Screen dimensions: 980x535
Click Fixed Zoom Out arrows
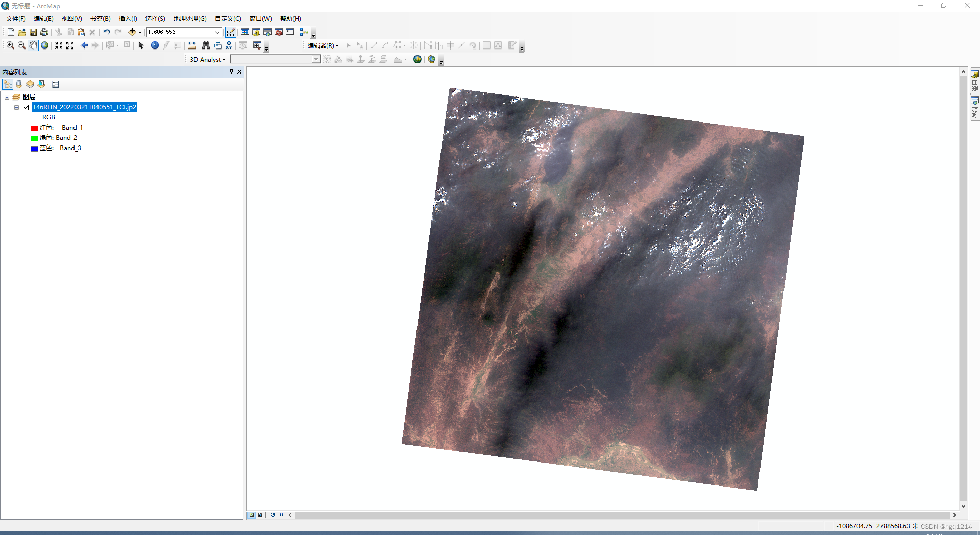tap(70, 45)
